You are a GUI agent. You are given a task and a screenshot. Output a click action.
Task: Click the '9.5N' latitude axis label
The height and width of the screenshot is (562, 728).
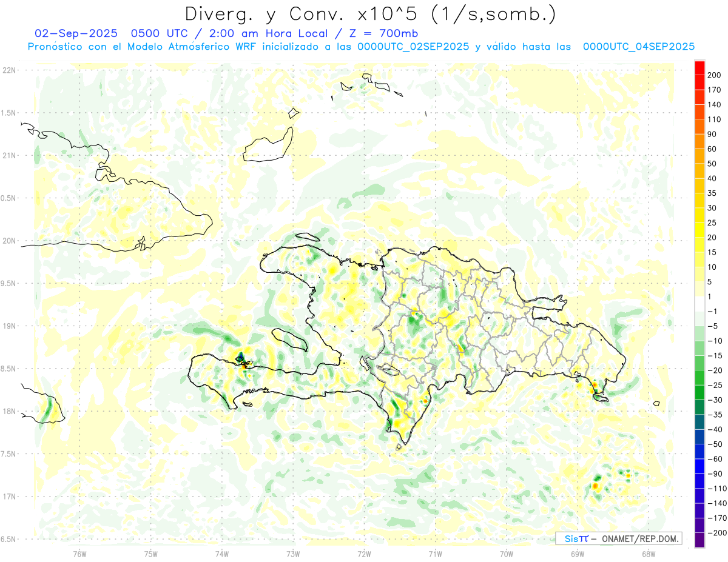pos(9,283)
